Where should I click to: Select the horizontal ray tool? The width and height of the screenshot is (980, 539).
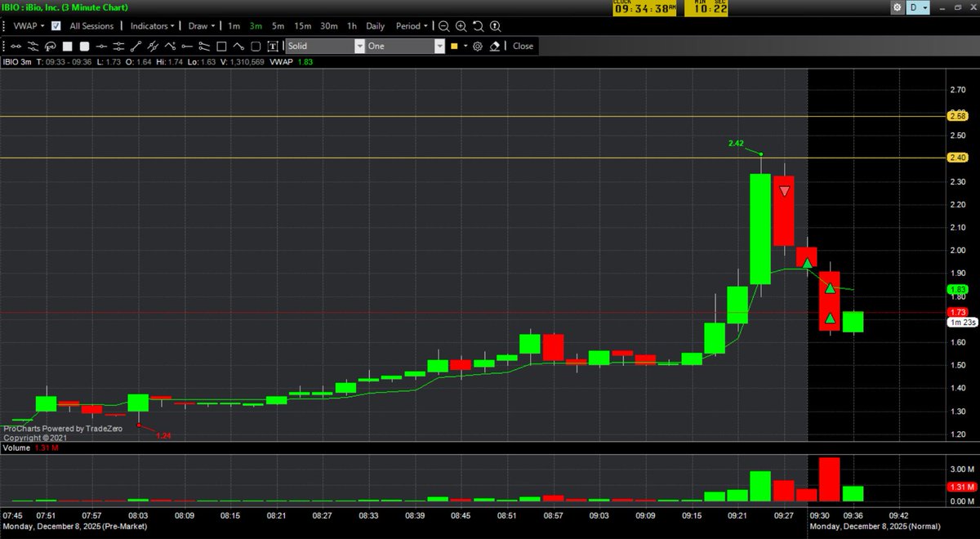[187, 47]
